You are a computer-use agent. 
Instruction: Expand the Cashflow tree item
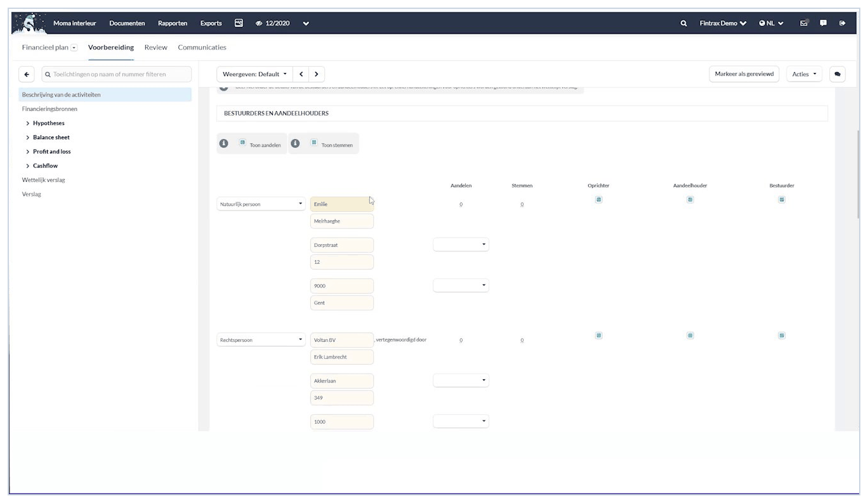[x=28, y=166]
